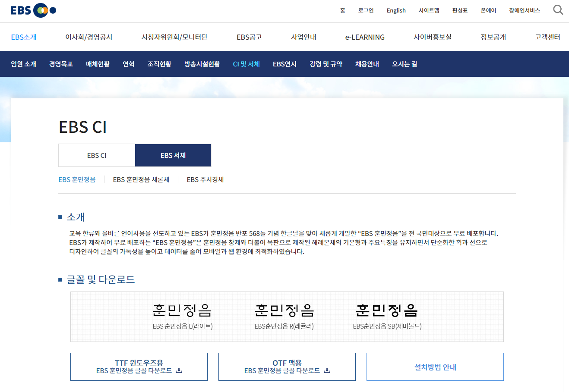Open 채용안내 from the sub navigation
The height and width of the screenshot is (392, 569).
(367, 63)
